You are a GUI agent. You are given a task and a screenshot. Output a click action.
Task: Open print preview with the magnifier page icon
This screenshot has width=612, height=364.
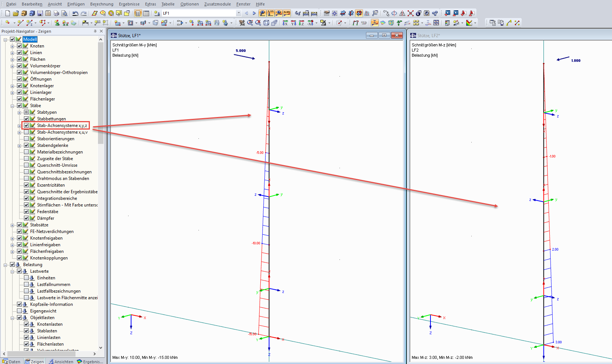[64, 13]
